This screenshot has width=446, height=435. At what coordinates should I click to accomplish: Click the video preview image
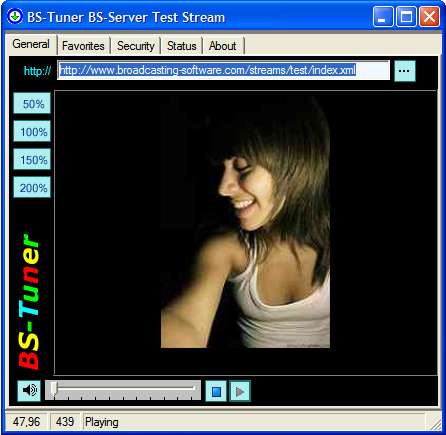pos(245,222)
